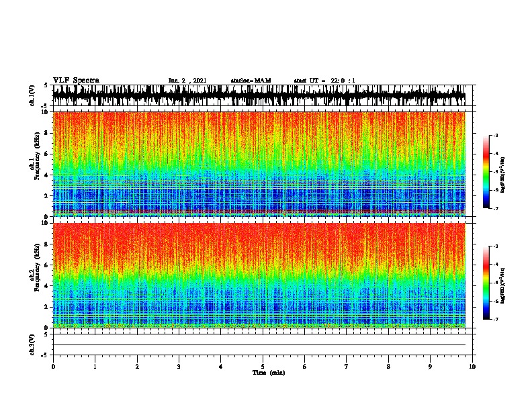Viewport: 532px width, 411px height.
Task: Click the ch.1 color bar PSD unit label
Action: (503, 175)
